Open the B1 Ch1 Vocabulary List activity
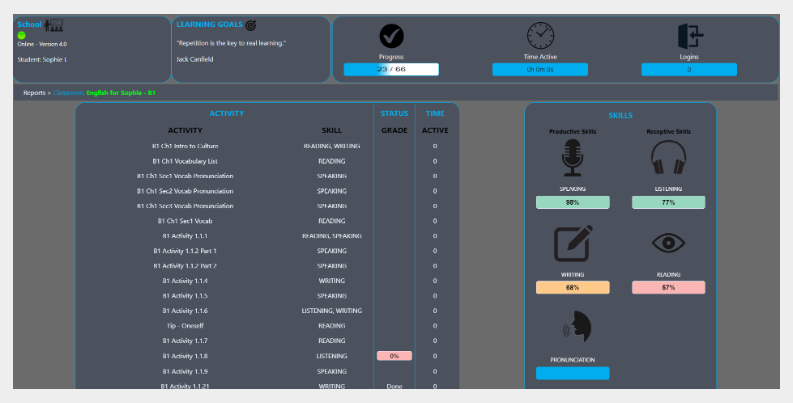The height and width of the screenshot is (403, 793). click(x=185, y=161)
